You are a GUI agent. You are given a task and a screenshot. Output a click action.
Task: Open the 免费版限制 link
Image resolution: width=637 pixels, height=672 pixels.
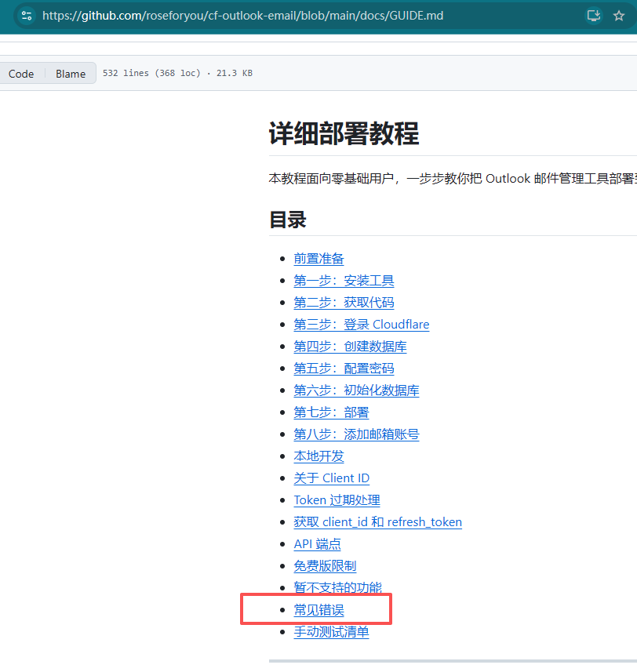[325, 566]
